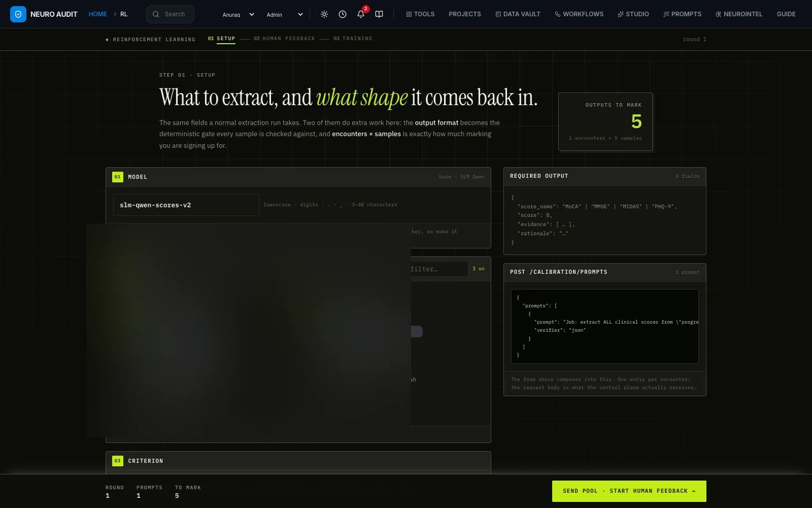
Task: Go to Projects in the top navigation
Action: tap(465, 14)
